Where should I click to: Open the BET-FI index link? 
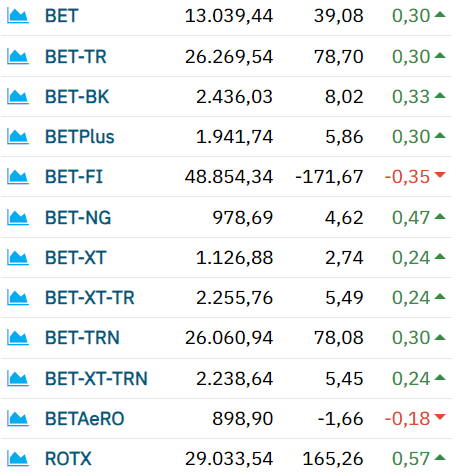[74, 177]
